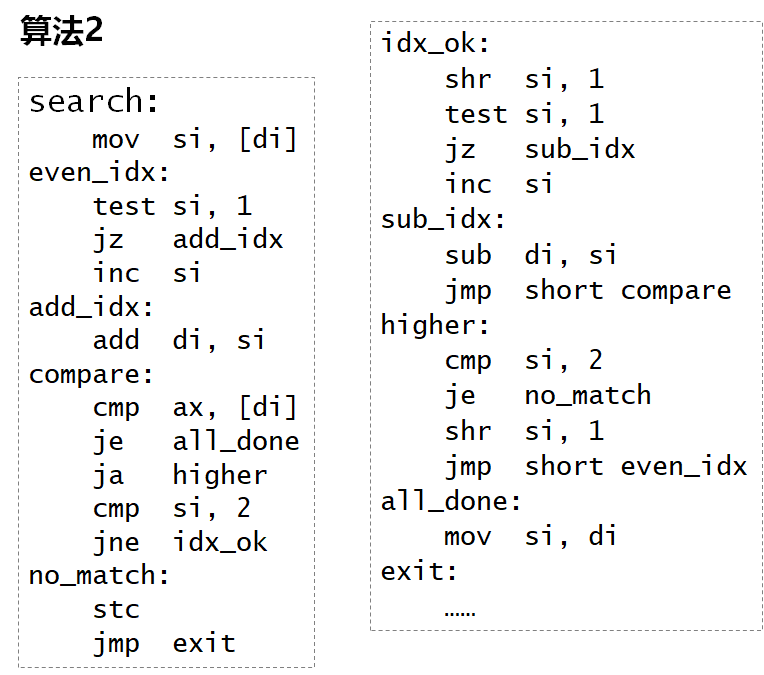
Task: Select the jz add_idx line
Action: [x=188, y=240]
